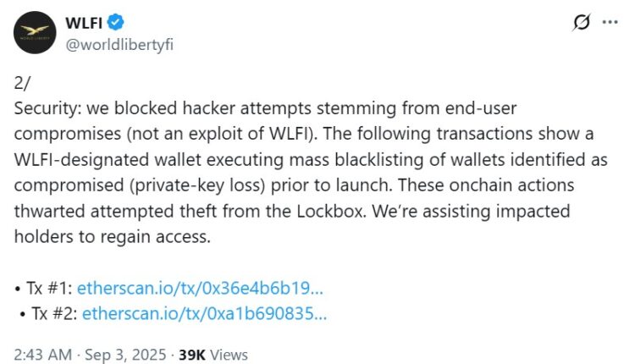Click the word "Security:" in the tweet

point(49,108)
